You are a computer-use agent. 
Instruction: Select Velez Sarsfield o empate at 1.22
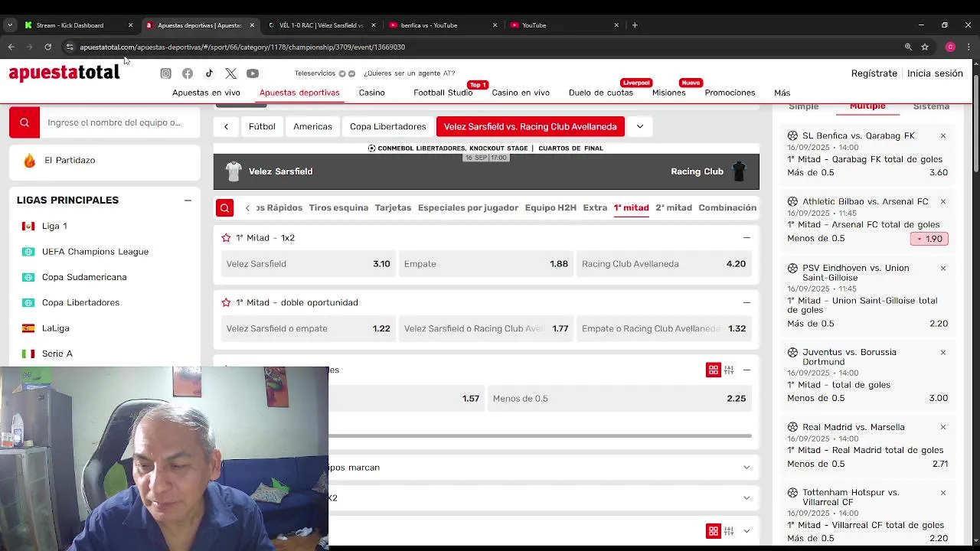[x=308, y=328]
